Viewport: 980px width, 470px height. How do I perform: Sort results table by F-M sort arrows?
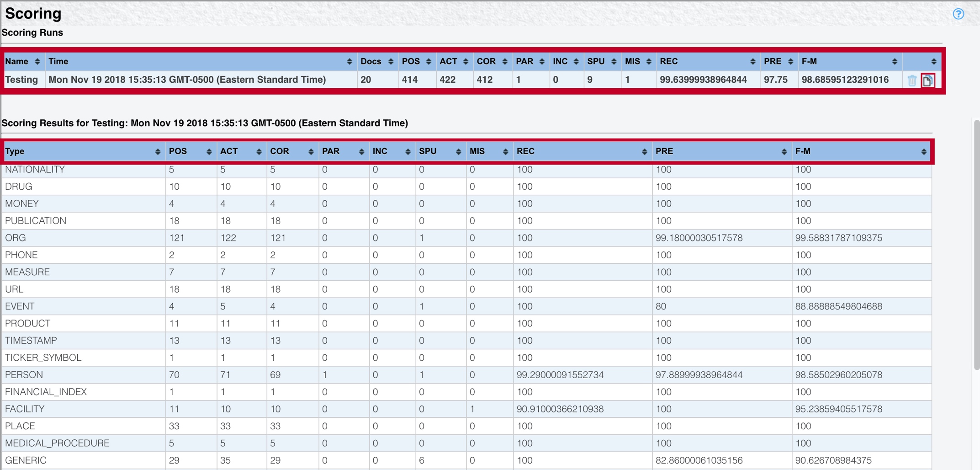tap(923, 152)
